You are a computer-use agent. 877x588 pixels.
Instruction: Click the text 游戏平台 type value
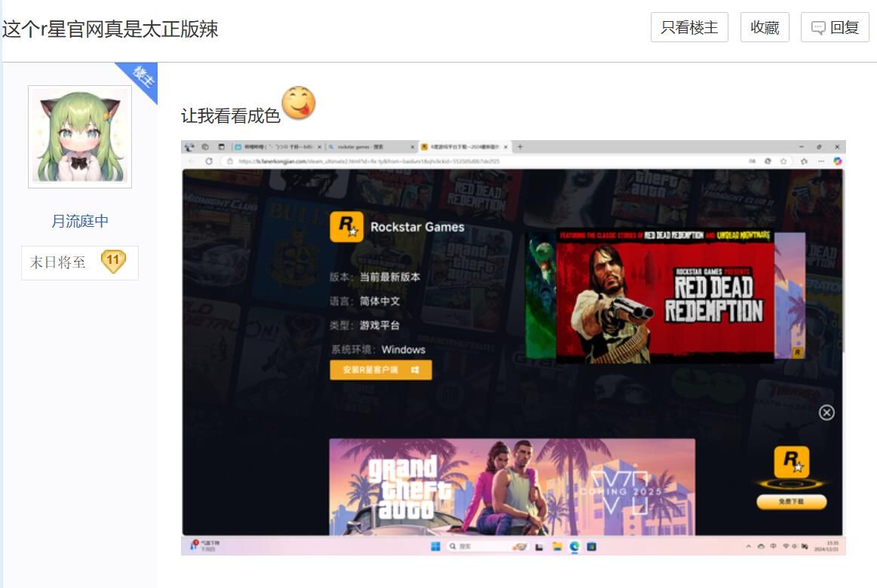[x=380, y=326]
